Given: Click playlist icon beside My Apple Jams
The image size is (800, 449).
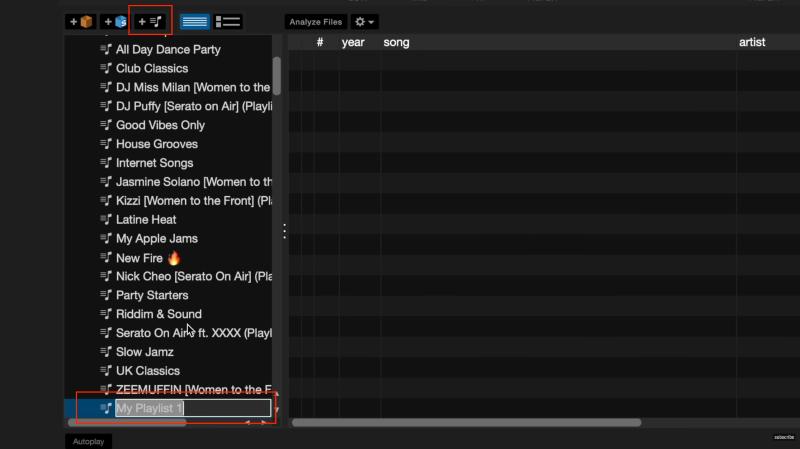Looking at the screenshot, I should tap(106, 238).
